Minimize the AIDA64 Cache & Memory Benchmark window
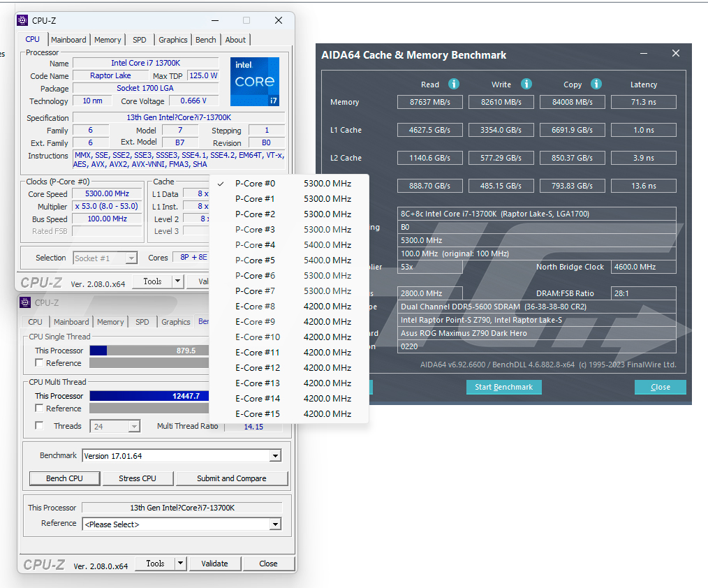Image resolution: width=708 pixels, height=588 pixels. pyautogui.click(x=644, y=54)
